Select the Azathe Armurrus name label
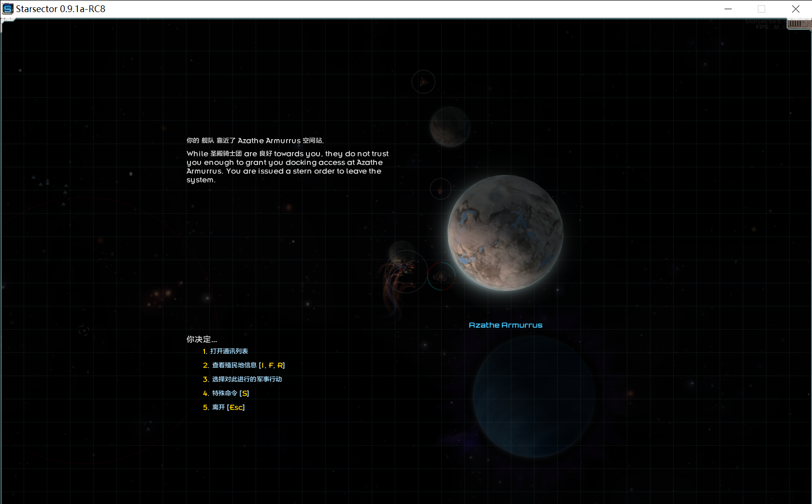The image size is (812, 504). pos(505,325)
